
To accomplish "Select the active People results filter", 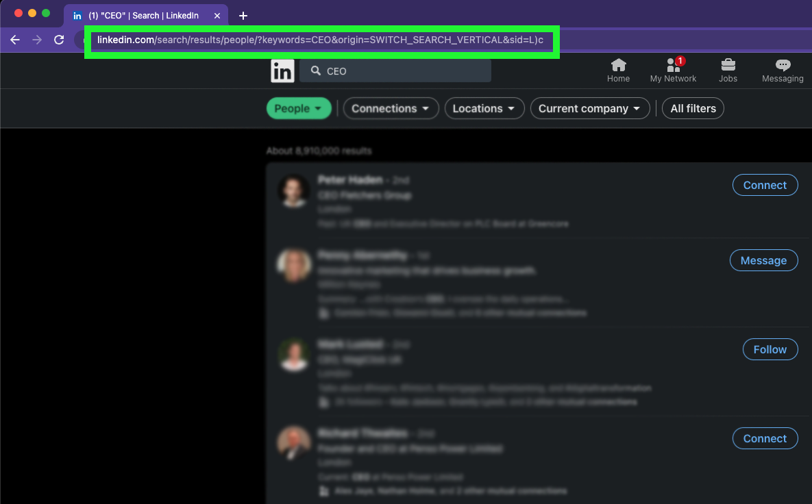I will click(x=299, y=108).
